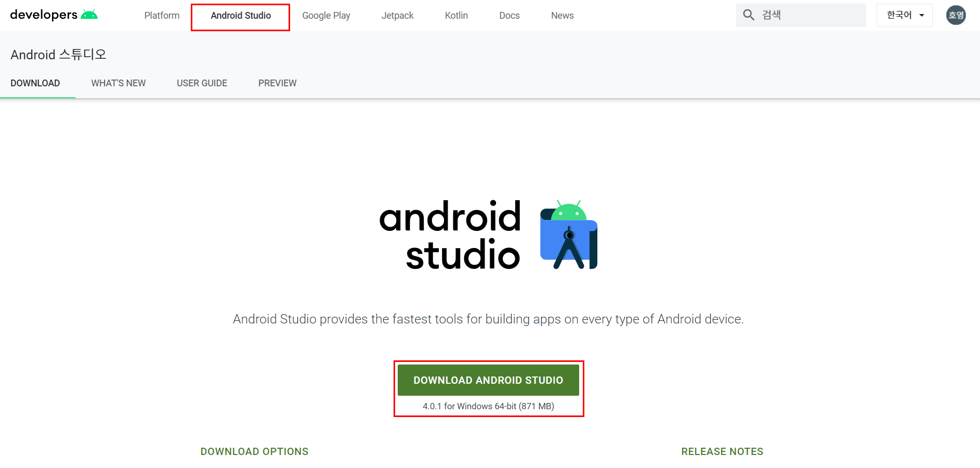Click the android studio wordmark image

(450, 236)
